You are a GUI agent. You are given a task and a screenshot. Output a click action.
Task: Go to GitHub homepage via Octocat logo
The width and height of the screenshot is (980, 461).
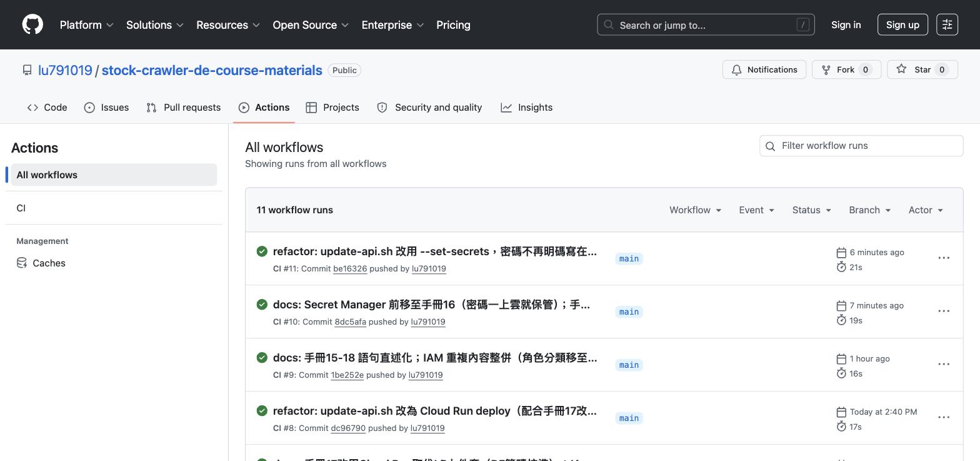pos(32,24)
